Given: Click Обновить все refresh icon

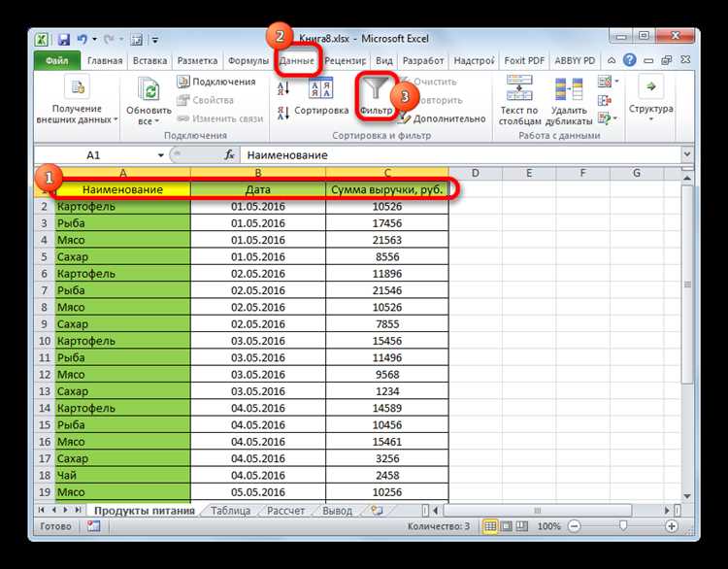Looking at the screenshot, I should coord(149,89).
